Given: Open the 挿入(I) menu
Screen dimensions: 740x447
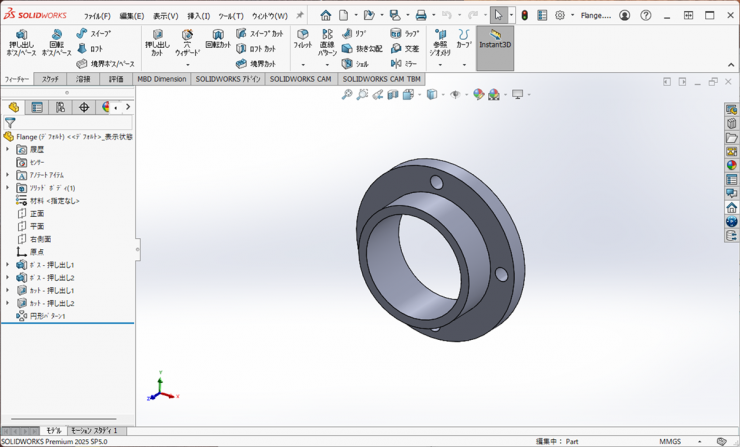Looking at the screenshot, I should click(x=198, y=16).
